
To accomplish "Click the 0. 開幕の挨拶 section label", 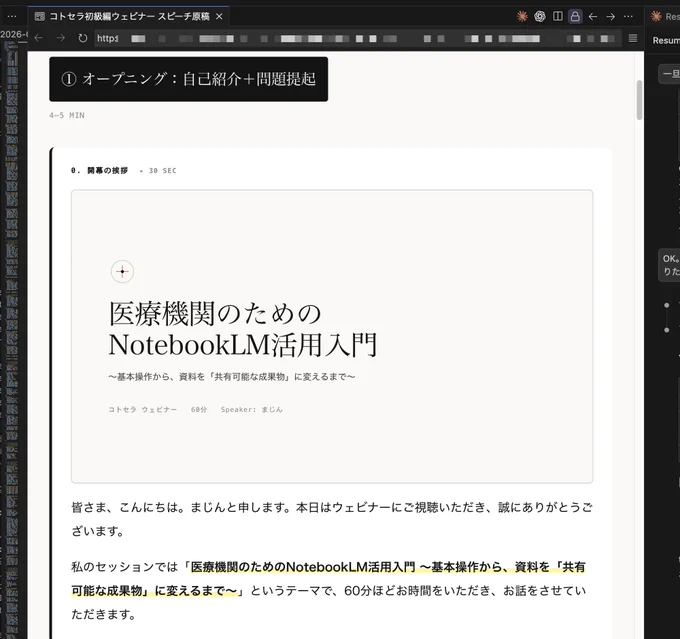I will [99, 170].
